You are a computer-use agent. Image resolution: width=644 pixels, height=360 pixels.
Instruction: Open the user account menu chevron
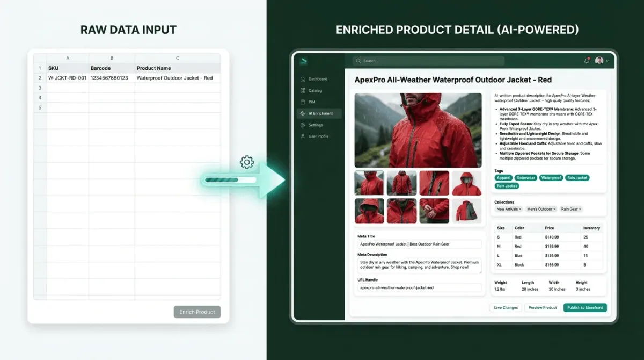coord(607,61)
